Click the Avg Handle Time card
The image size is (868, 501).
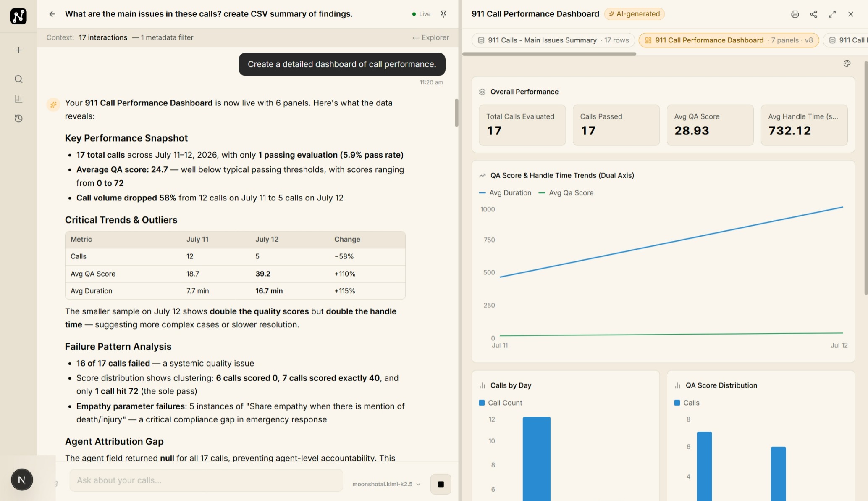coord(804,125)
